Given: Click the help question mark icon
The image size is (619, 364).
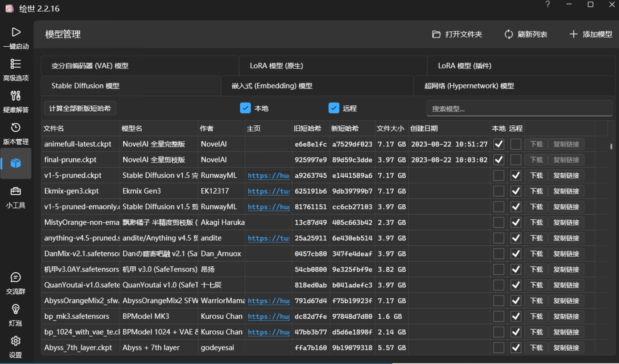Looking at the screenshot, I should pyautogui.click(x=548, y=4).
